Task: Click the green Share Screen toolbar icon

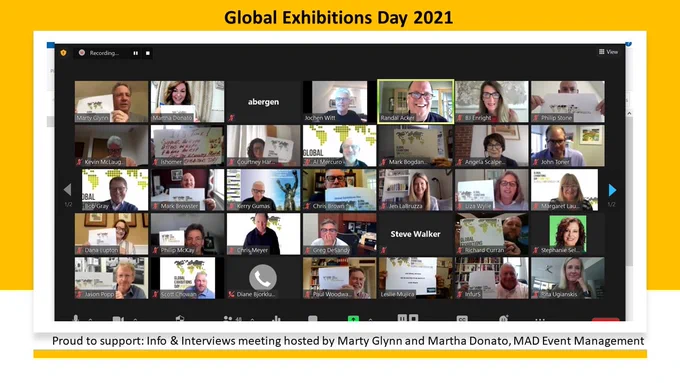Action: coord(353,319)
